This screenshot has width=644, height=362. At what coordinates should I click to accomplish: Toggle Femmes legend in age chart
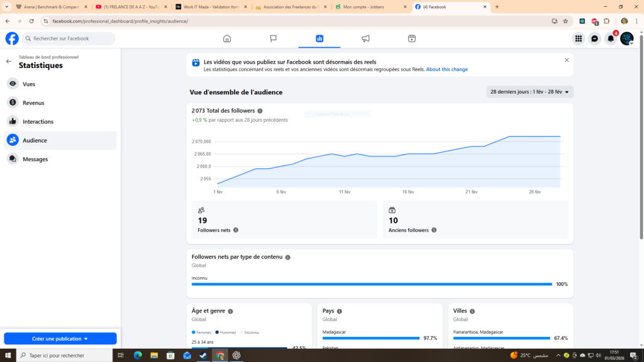201,332
